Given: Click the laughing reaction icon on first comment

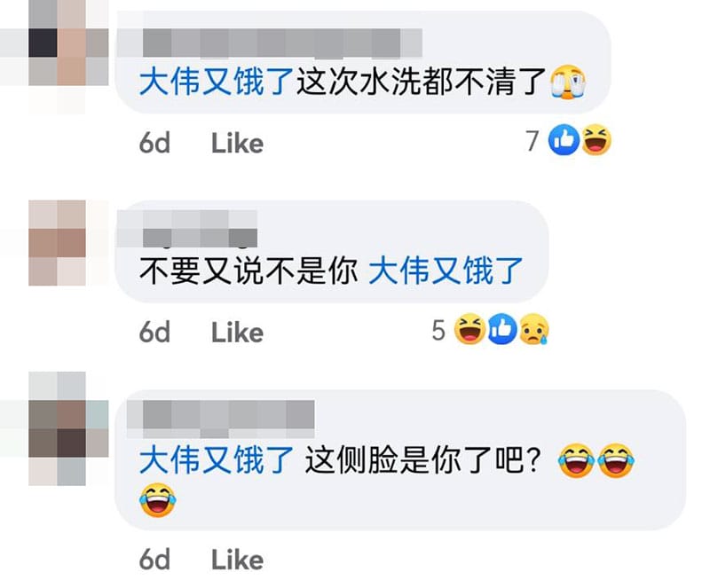Looking at the screenshot, I should click(x=596, y=140).
